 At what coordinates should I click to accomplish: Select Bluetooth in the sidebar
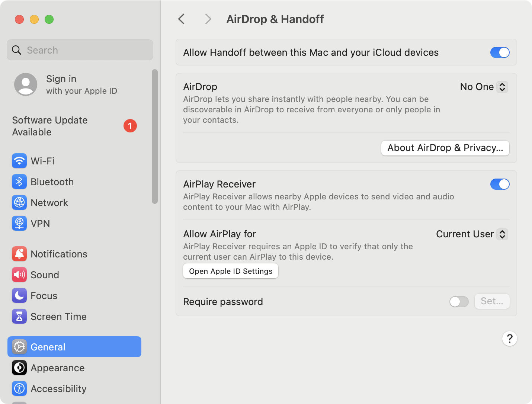pyautogui.click(x=74, y=182)
